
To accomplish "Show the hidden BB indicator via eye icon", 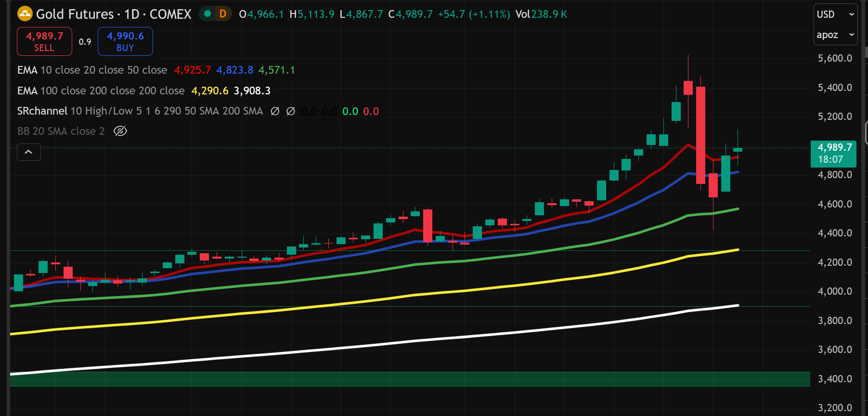I will coord(120,131).
